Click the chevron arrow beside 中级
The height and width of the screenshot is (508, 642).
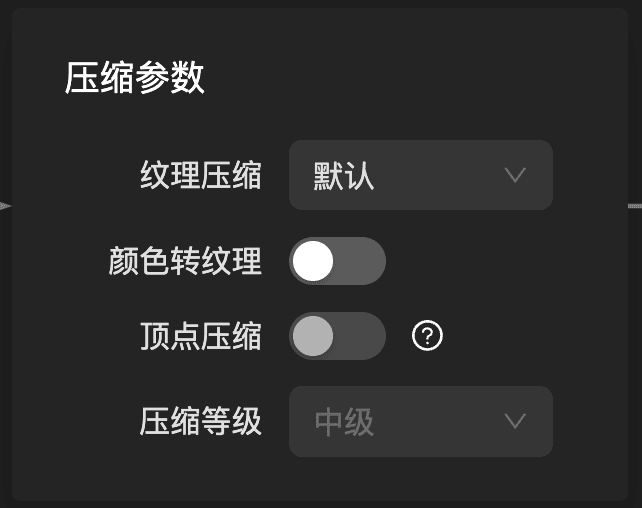pyautogui.click(x=515, y=421)
